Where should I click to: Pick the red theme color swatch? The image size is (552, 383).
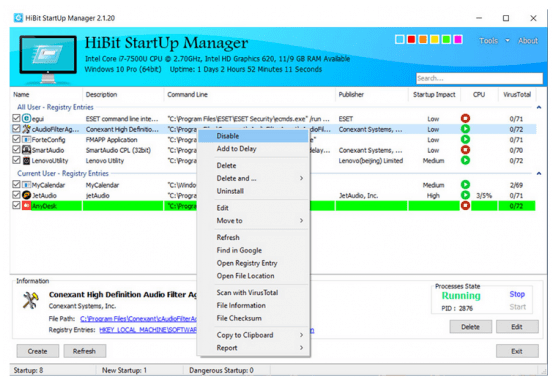(411, 39)
